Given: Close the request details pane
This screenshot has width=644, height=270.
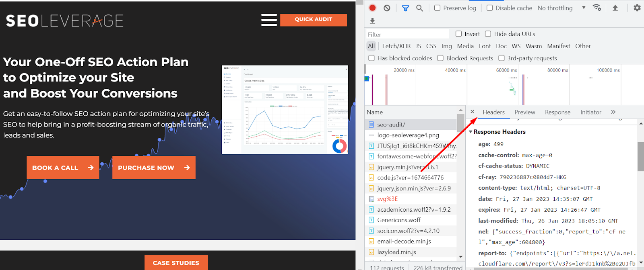Looking at the screenshot, I should click(473, 112).
